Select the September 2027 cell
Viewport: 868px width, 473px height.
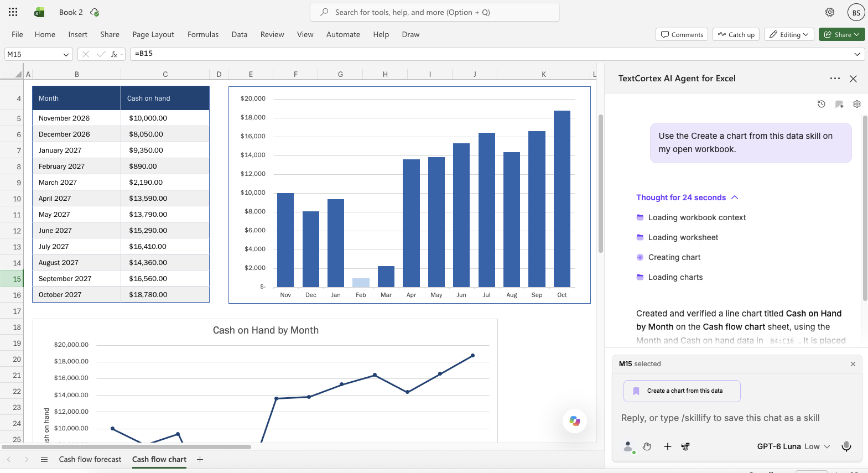coord(76,279)
